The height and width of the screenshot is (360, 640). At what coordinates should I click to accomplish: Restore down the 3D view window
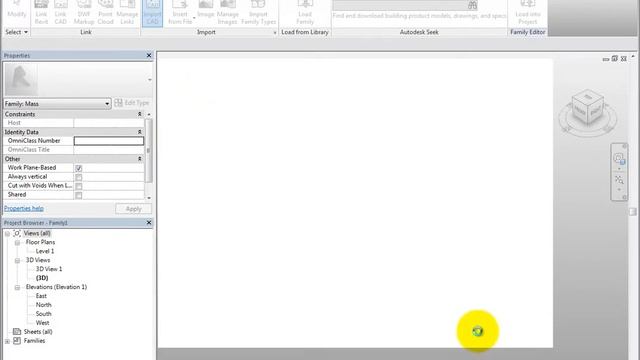pyautogui.click(x=615, y=59)
